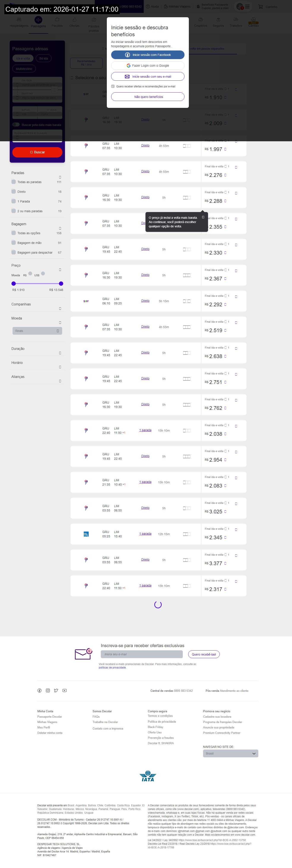Open the Carrinho shopping cart icon
292x868 pixels.
coord(261,6)
